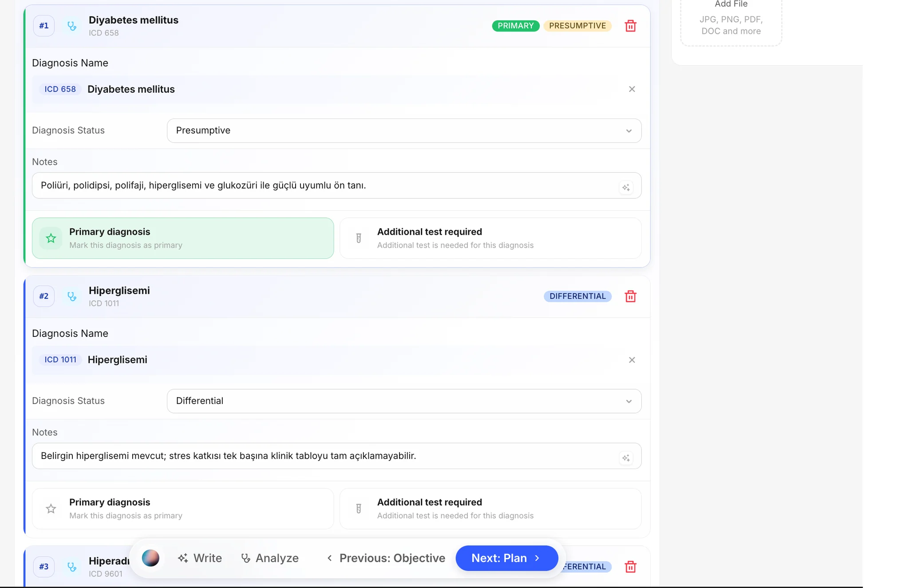
Task: Click the Analyze button in bottom toolbar
Action: point(269,558)
